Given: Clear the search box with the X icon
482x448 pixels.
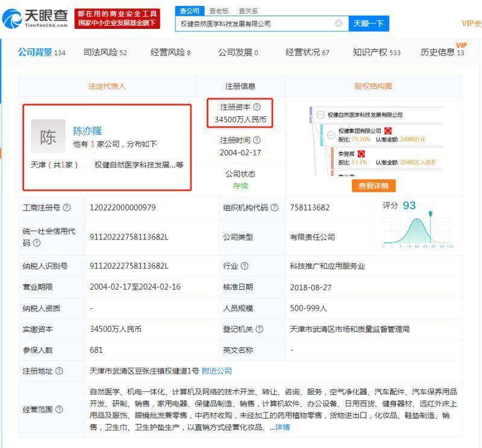Looking at the screenshot, I should pyautogui.click(x=339, y=23).
